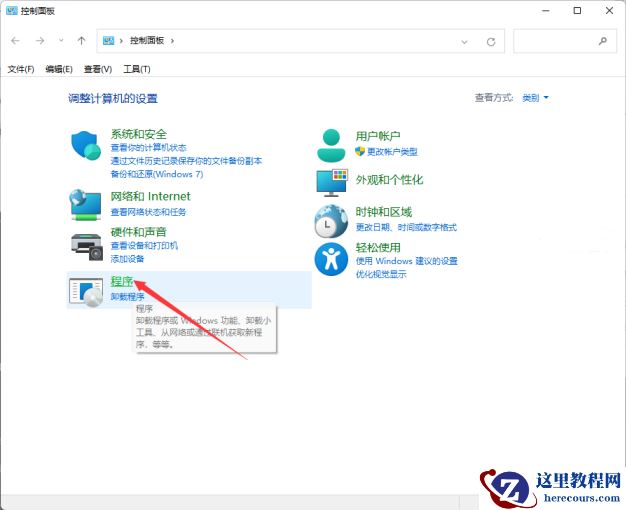626x510 pixels.
Task: Open the 外观和个性化 category link
Action: tap(389, 180)
